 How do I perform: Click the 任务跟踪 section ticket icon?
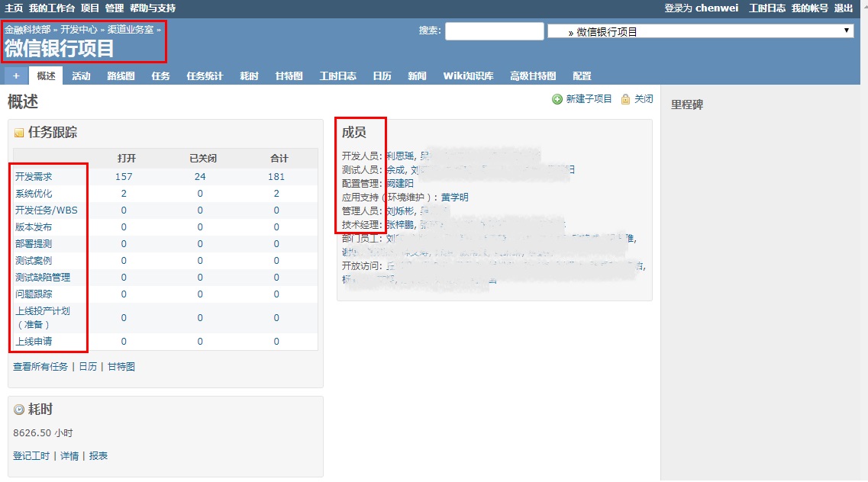[x=19, y=133]
